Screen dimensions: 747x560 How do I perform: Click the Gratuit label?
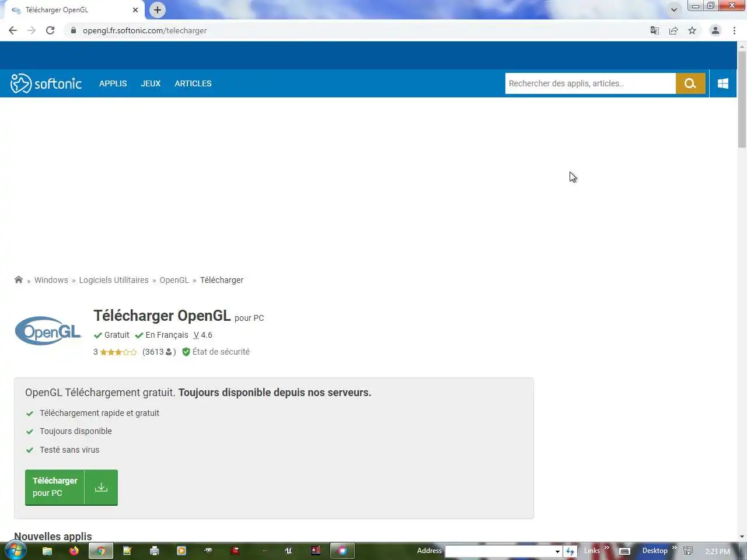point(117,335)
